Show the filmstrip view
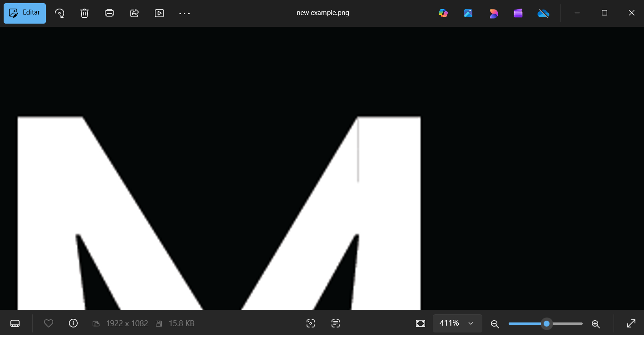This screenshot has width=644, height=337. [x=15, y=323]
